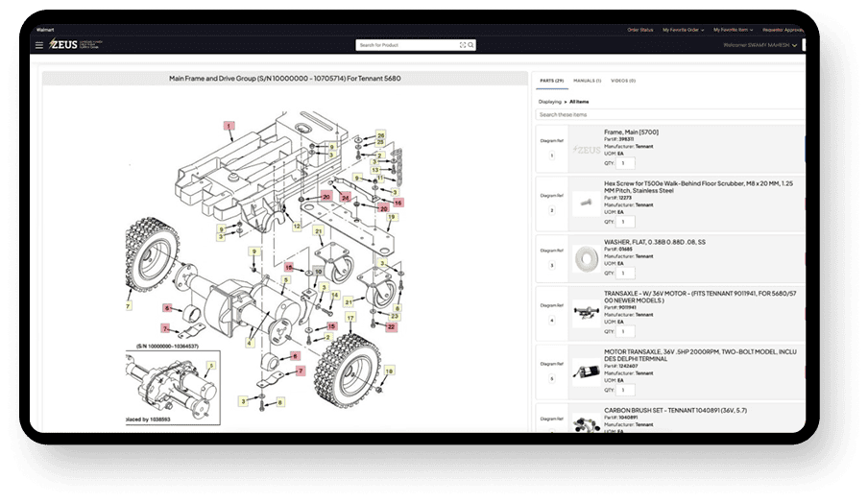
Task: Open the Hex Screw for T500e part title
Action: point(698,187)
